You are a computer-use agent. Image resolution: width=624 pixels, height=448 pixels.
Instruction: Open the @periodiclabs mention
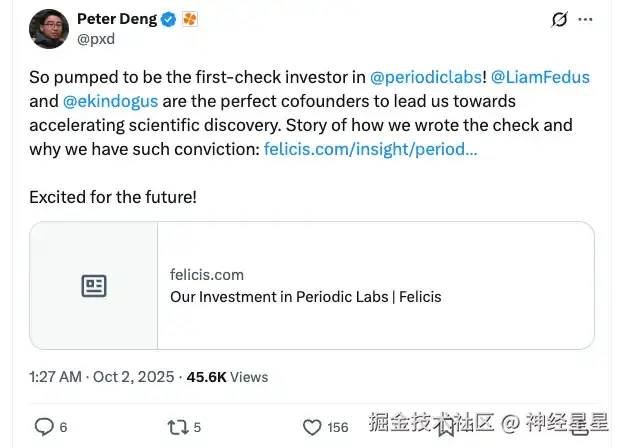[427, 76]
